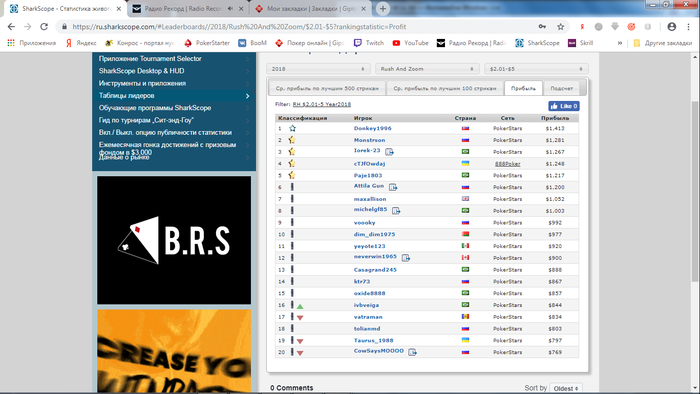Open player dim_dim1975 profile
Image resolution: width=700 pixels, height=394 pixels.
tap(374, 234)
